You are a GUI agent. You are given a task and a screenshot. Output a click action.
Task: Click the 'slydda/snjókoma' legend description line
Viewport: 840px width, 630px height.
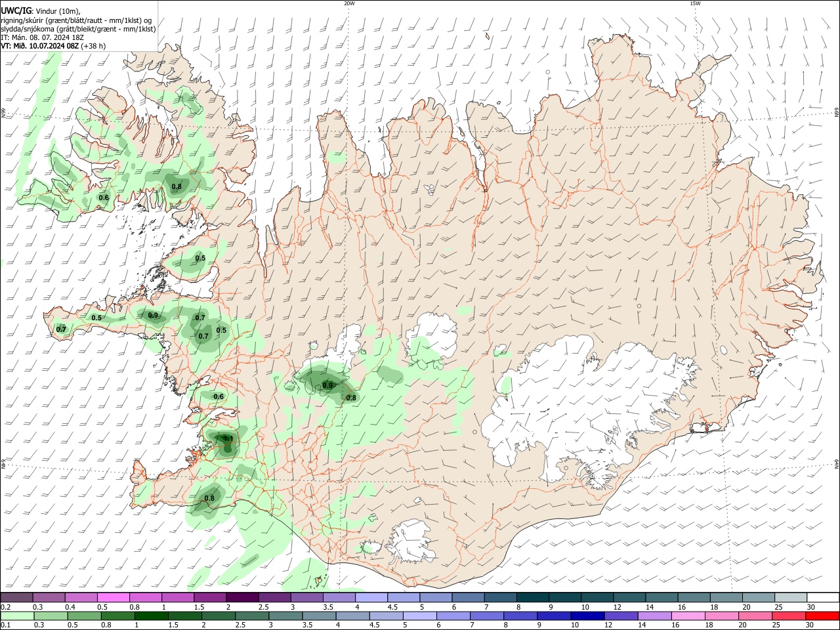pyautogui.click(x=78, y=29)
